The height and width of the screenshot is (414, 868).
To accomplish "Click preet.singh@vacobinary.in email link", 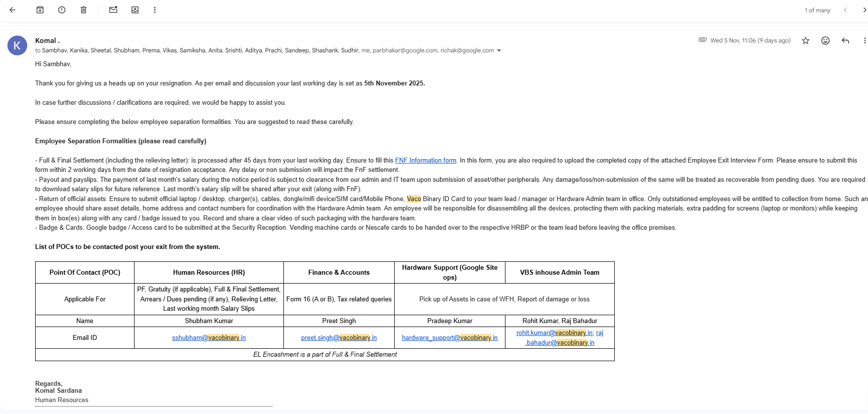I will [339, 338].
